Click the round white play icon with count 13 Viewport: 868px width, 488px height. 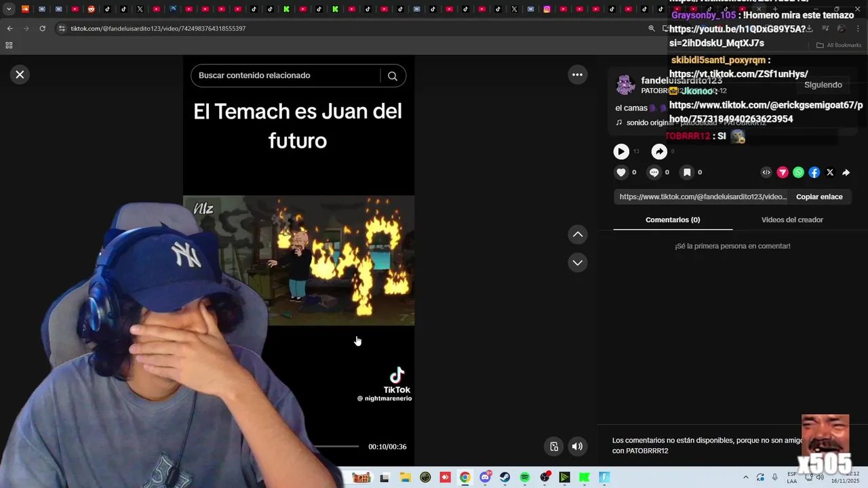[621, 152]
